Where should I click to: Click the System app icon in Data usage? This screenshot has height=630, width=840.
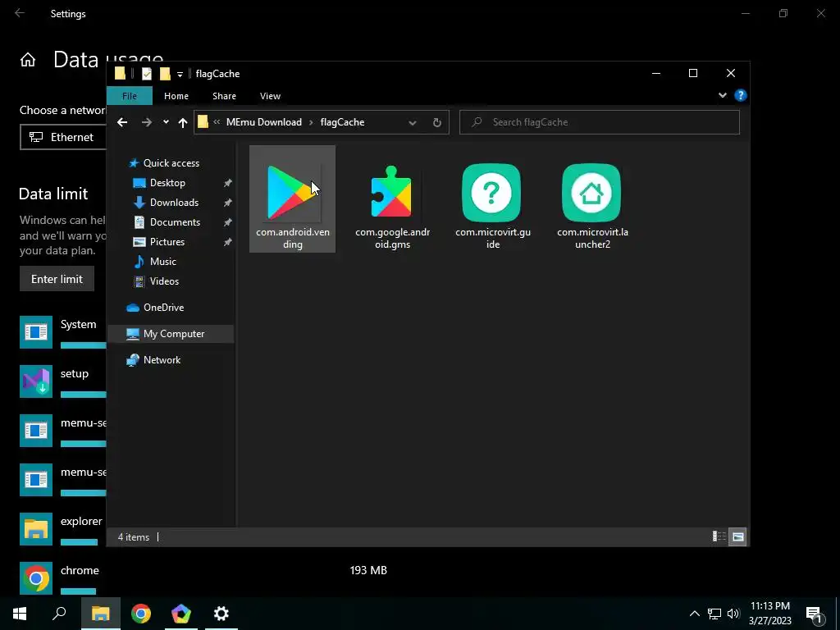36,331
